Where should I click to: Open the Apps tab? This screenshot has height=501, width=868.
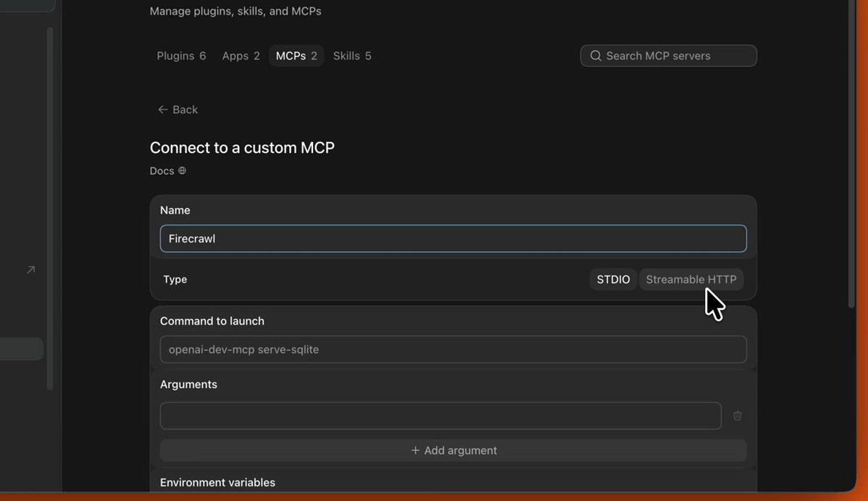pyautogui.click(x=241, y=56)
